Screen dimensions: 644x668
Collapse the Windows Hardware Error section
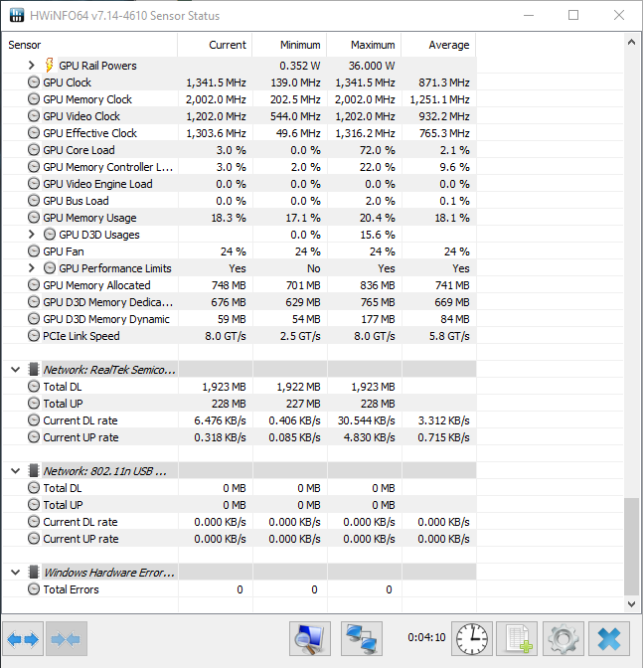point(15,573)
